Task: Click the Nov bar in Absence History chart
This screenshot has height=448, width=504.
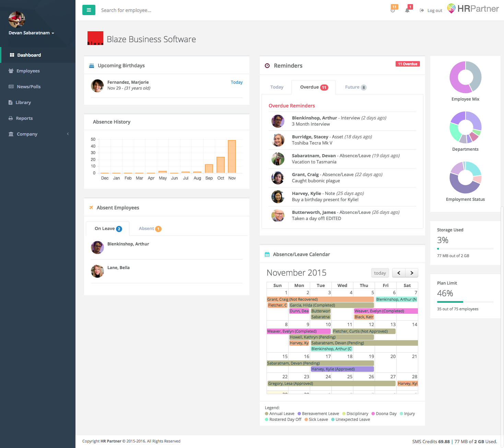Action: (232, 157)
